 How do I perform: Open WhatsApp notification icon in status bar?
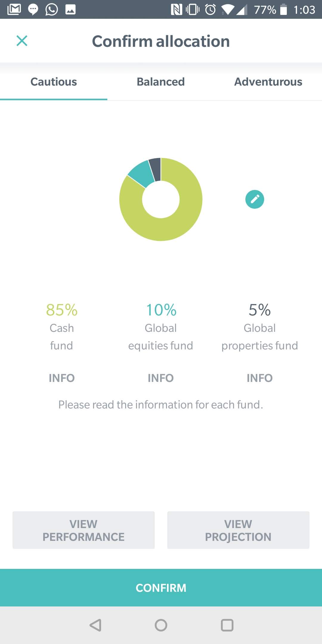click(x=51, y=9)
